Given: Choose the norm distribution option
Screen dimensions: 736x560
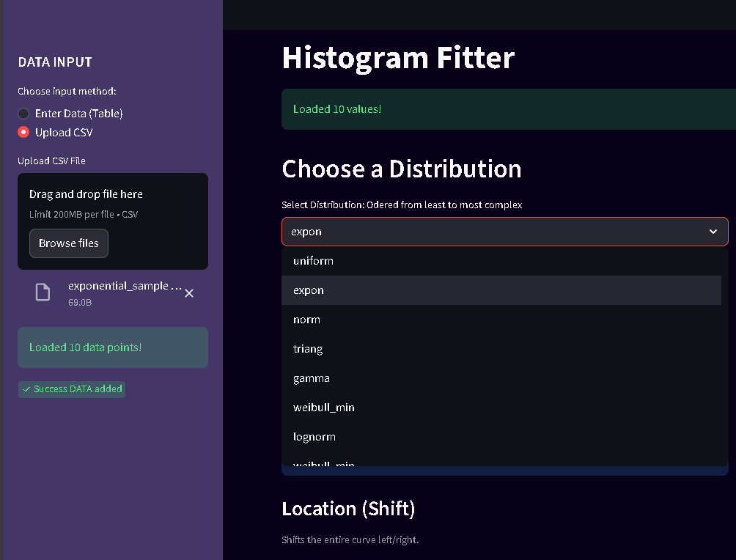Looking at the screenshot, I should coord(306,320).
